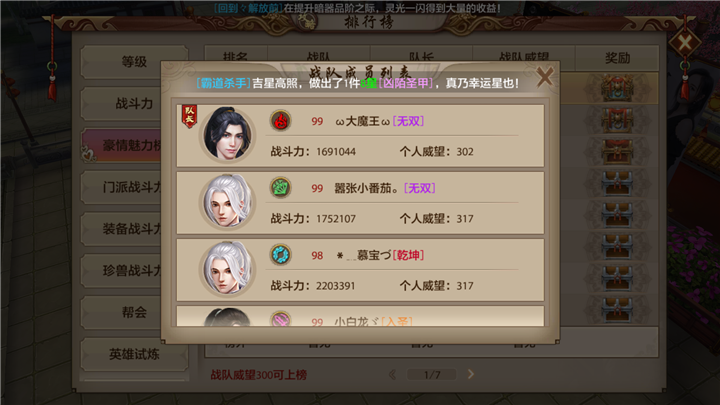This screenshot has width=720, height=405.
Task: Open the second place reward chest
Action: click(617, 120)
